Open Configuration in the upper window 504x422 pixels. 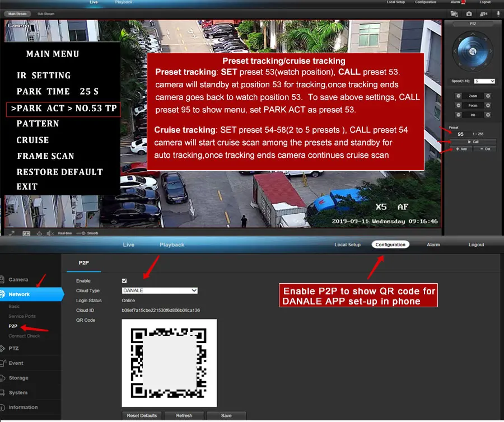425,2
